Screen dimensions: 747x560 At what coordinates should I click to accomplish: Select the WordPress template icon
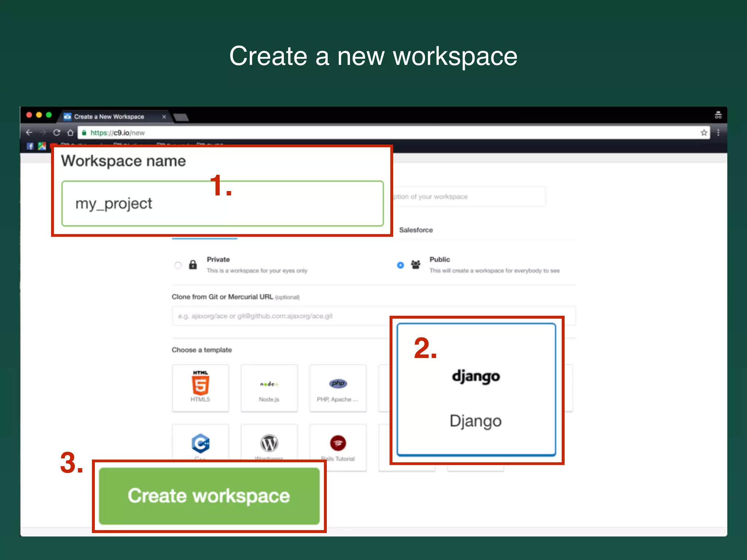click(x=269, y=443)
